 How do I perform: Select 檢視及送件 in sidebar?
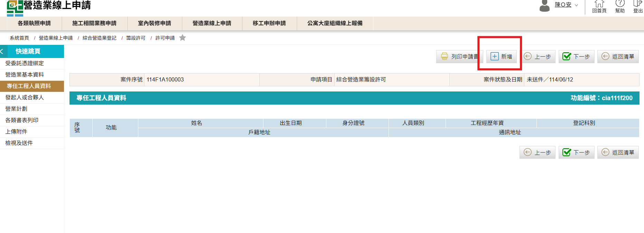click(x=19, y=143)
